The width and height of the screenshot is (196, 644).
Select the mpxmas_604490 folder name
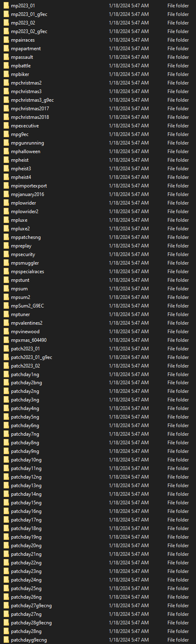pos(29,340)
